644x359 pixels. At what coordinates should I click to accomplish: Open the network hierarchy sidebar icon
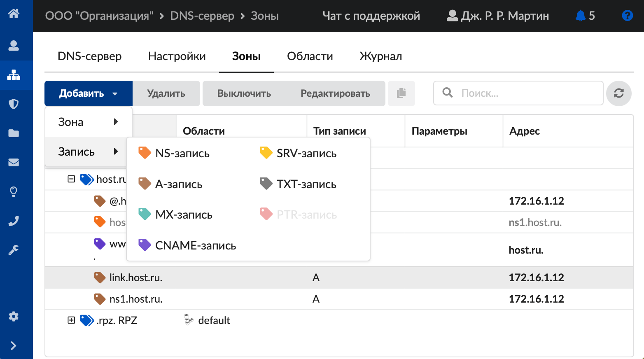14,75
